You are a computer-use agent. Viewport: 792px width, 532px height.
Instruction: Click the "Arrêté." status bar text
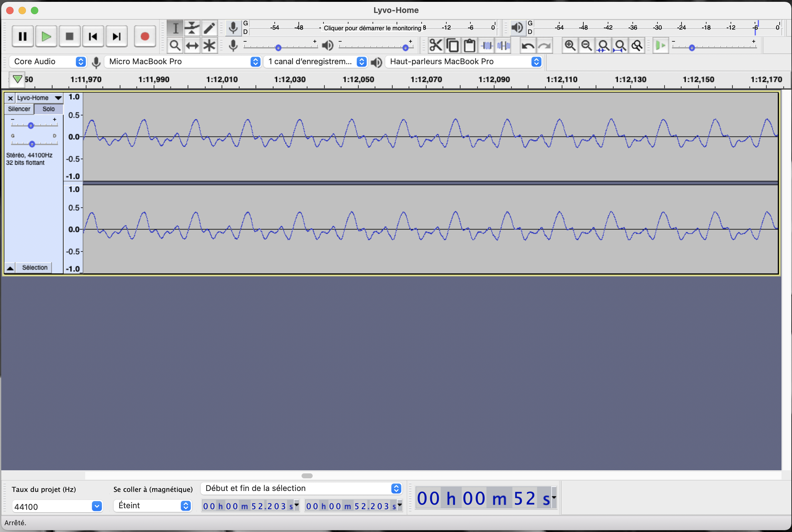click(x=15, y=522)
